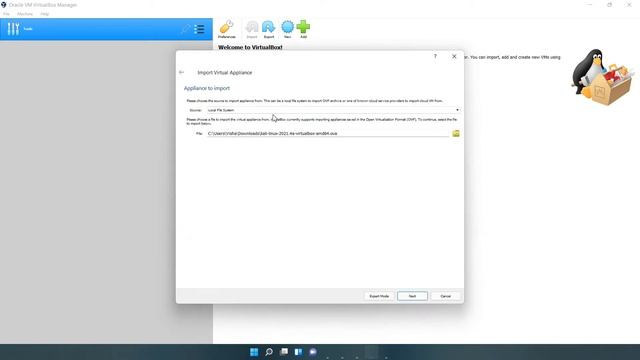Open the taskbar Search icon

pos(269,352)
